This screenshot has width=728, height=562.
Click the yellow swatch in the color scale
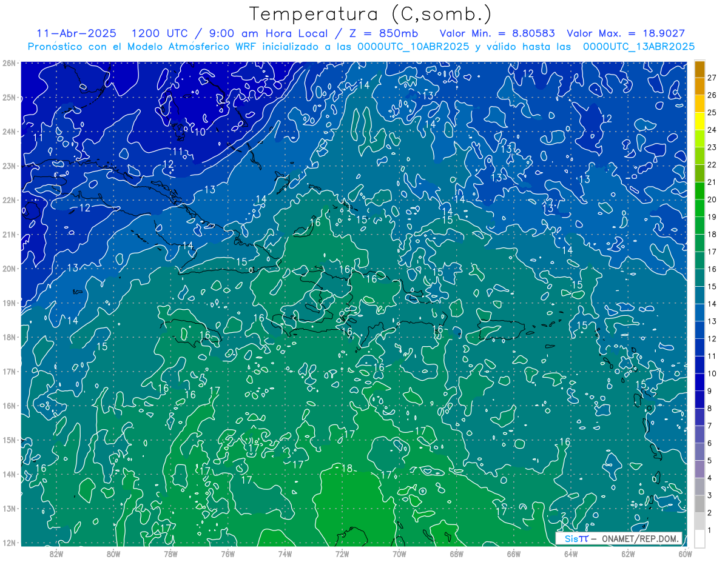(x=699, y=121)
